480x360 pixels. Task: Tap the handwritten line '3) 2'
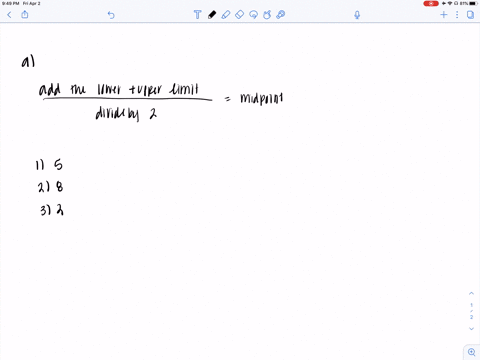[x=52, y=210]
